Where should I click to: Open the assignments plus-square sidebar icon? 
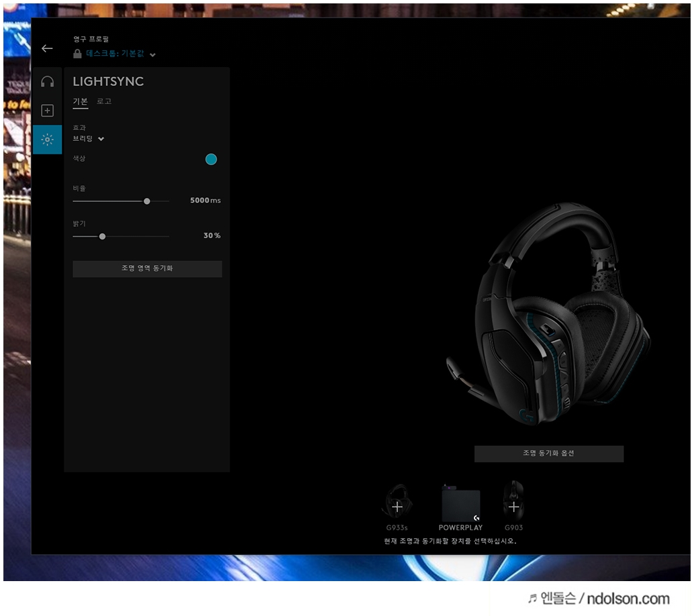click(48, 111)
